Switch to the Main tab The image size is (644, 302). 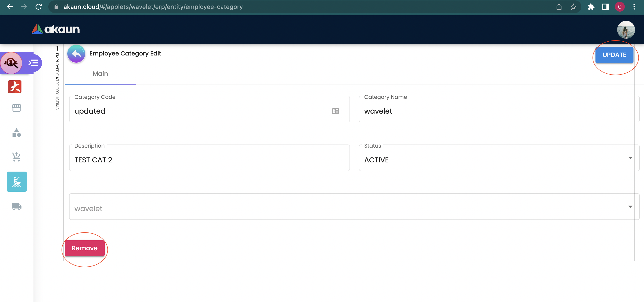[100, 74]
